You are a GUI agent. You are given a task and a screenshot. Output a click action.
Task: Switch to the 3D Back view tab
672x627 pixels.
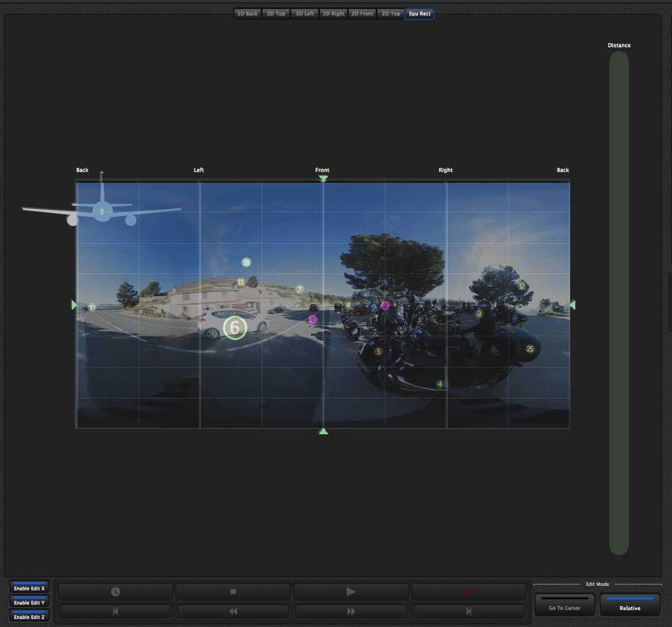click(248, 14)
